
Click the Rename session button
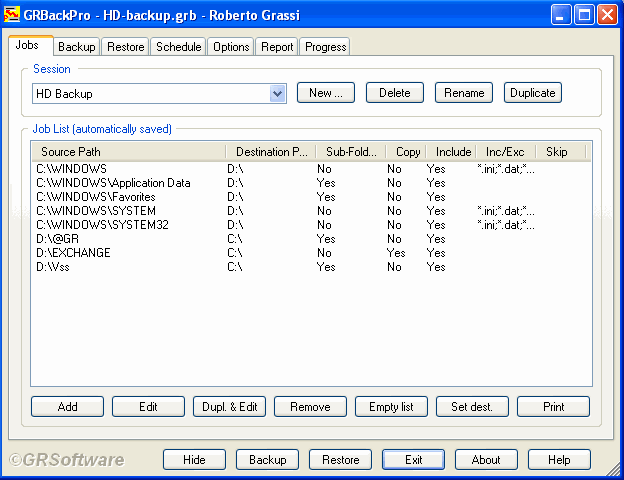click(x=464, y=93)
